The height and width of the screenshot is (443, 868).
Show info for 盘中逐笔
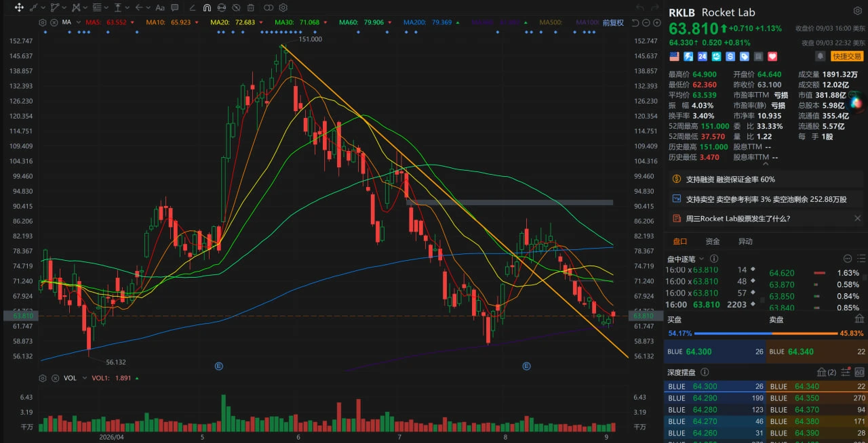pyautogui.click(x=714, y=259)
